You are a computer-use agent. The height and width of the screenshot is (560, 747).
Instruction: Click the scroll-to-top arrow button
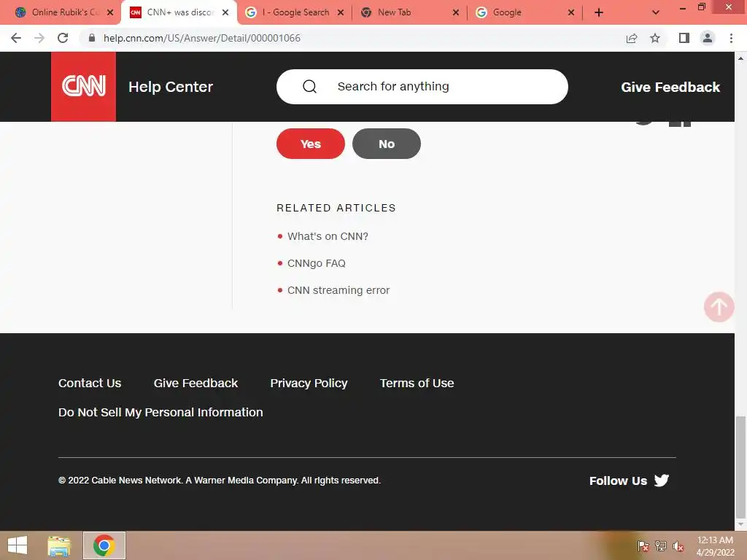point(719,307)
